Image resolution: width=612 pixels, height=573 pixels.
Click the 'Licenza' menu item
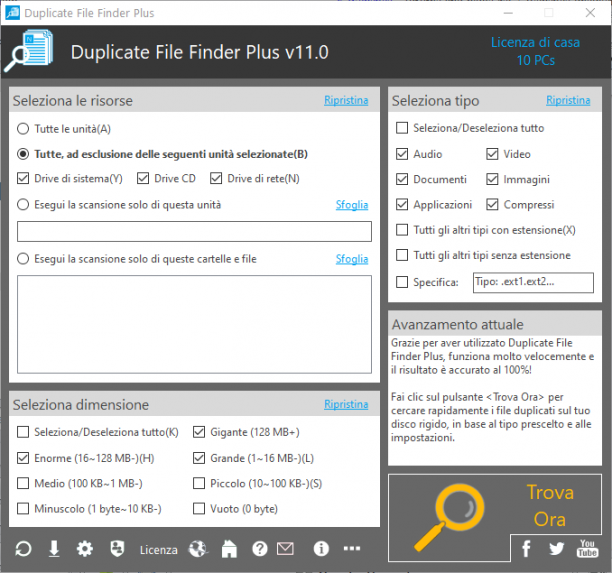coord(158,550)
